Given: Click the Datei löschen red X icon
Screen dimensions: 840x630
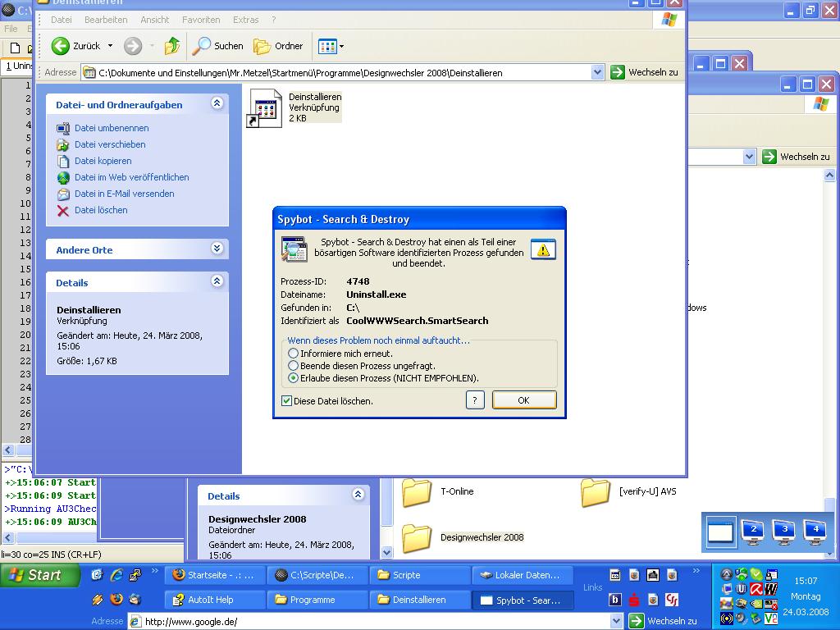Looking at the screenshot, I should (63, 211).
